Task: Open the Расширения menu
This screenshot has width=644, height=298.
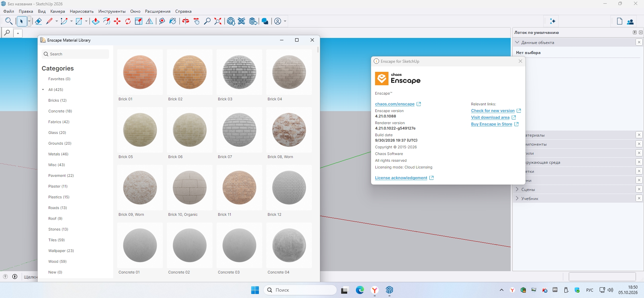Action: point(158,11)
